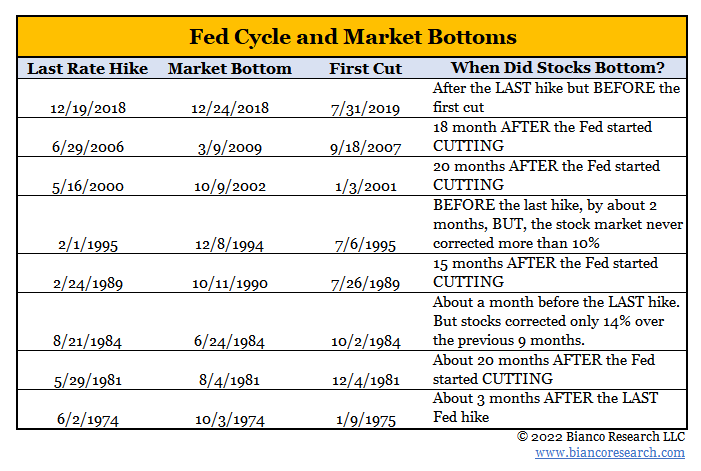Click the 6/2/1974 last rate hike cell
The width and height of the screenshot is (701, 471).
click(x=87, y=418)
